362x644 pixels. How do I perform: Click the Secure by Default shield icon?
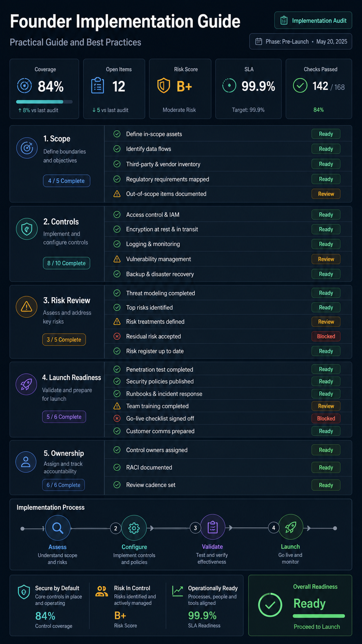pyautogui.click(x=24, y=592)
